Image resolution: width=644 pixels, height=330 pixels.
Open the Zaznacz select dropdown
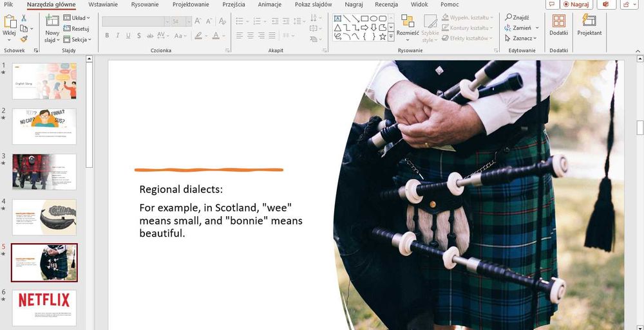(521, 38)
